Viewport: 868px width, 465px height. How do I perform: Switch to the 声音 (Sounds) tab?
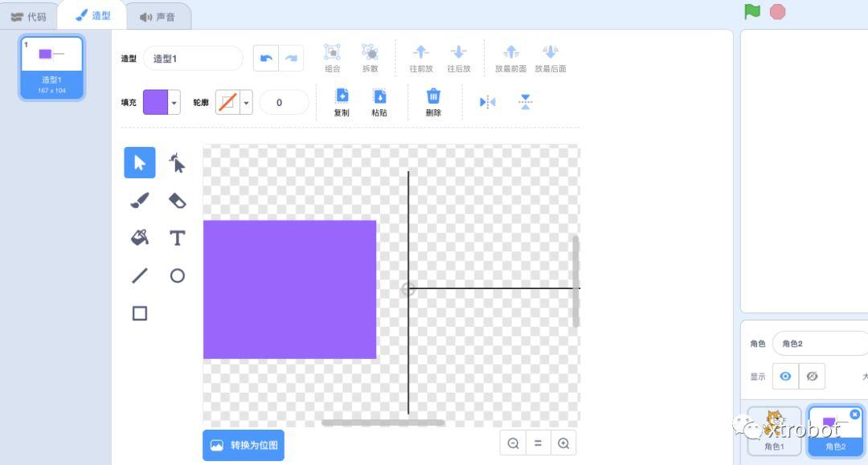click(158, 16)
